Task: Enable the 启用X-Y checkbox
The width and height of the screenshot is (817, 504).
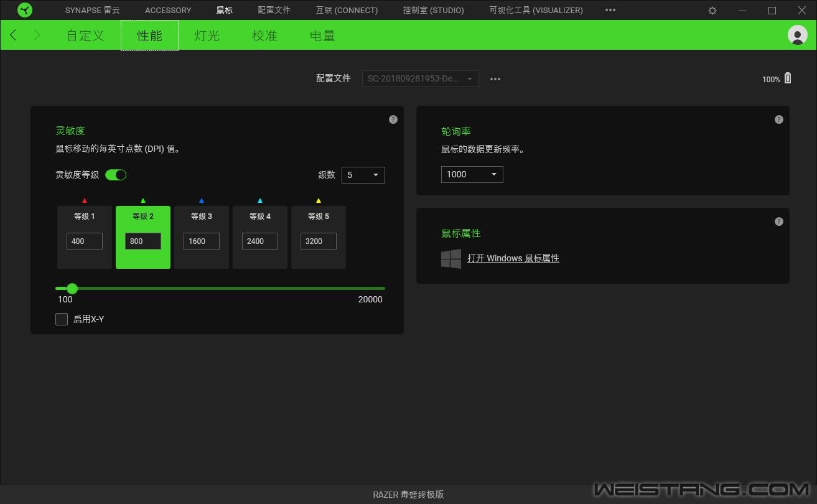Action: click(62, 319)
